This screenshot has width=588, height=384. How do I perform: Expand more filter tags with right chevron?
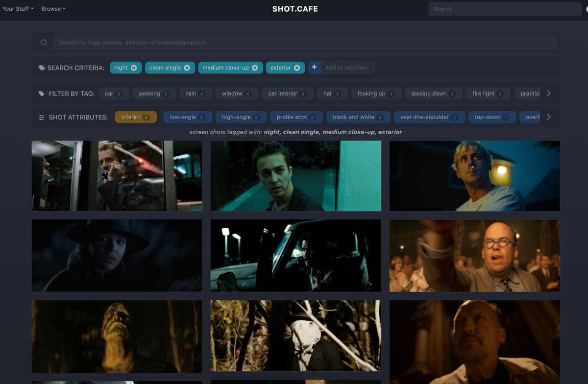tap(548, 93)
